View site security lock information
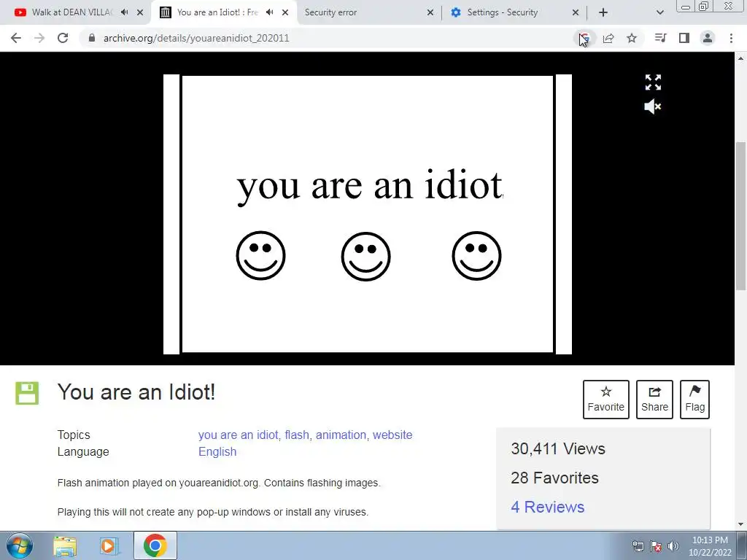The width and height of the screenshot is (747, 560). (92, 38)
